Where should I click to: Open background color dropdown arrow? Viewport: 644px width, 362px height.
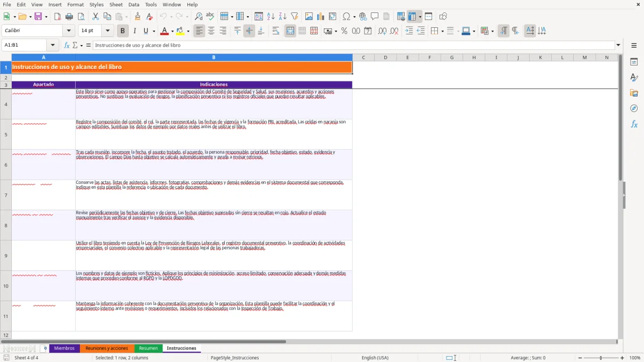pos(188,31)
